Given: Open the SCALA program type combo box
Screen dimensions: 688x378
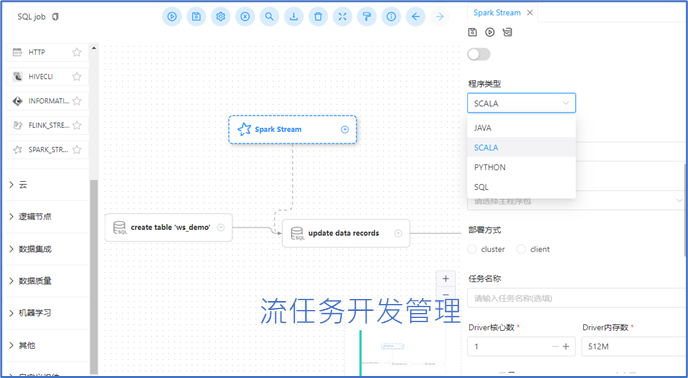Looking at the screenshot, I should click(521, 103).
